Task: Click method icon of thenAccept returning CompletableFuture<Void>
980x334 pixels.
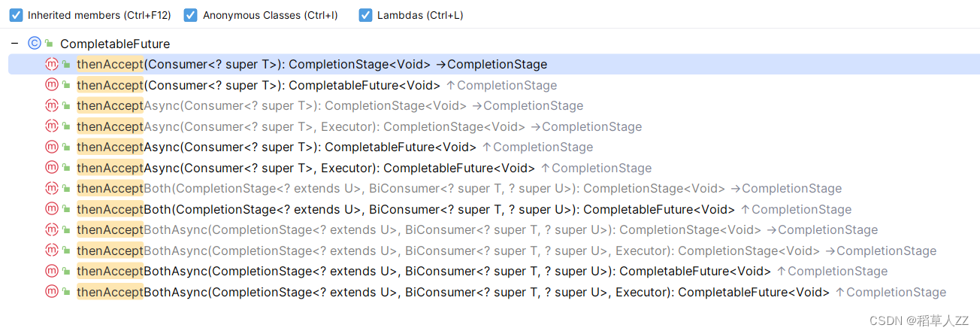Action: click(52, 85)
